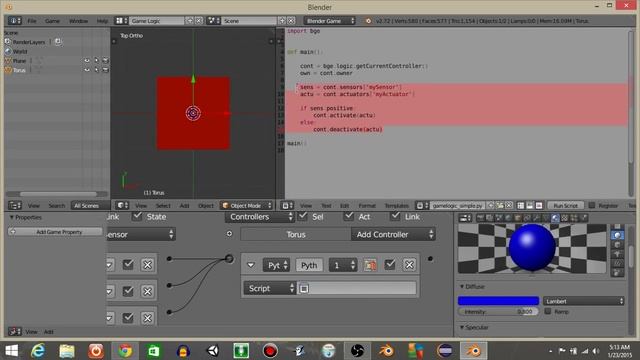Deactivate the Python controller checkbox

pos(390,264)
